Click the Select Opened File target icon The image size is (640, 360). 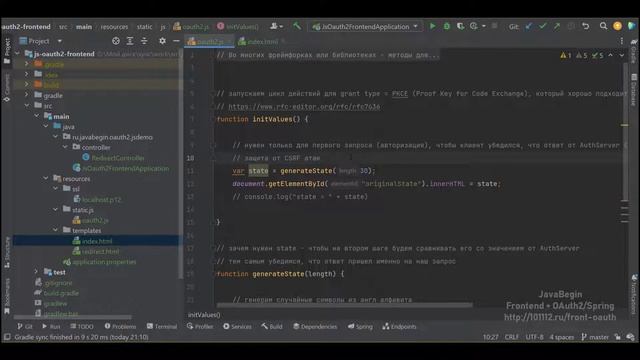pos(116,41)
